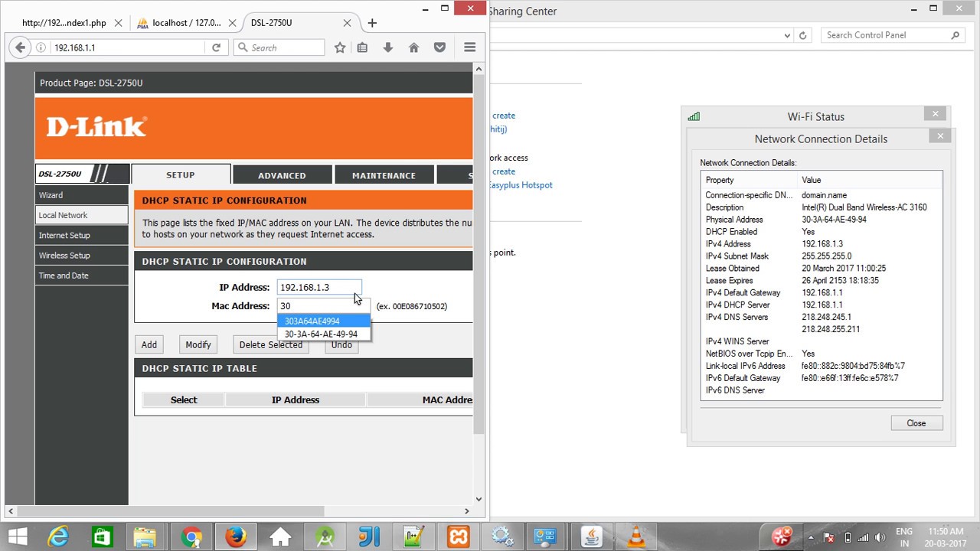
Task: Expand the Control Panel address dropdown arrow
Action: coord(788,35)
